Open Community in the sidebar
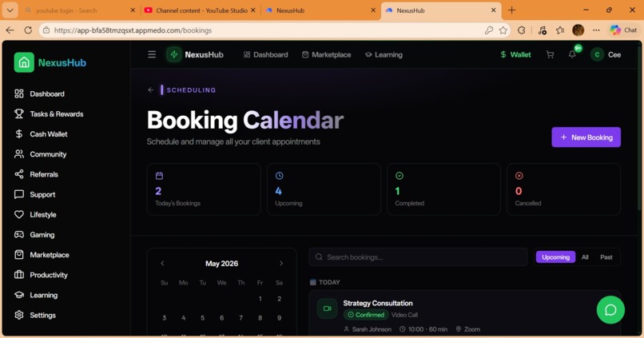Image resolution: width=644 pixels, height=338 pixels. [x=40, y=154]
